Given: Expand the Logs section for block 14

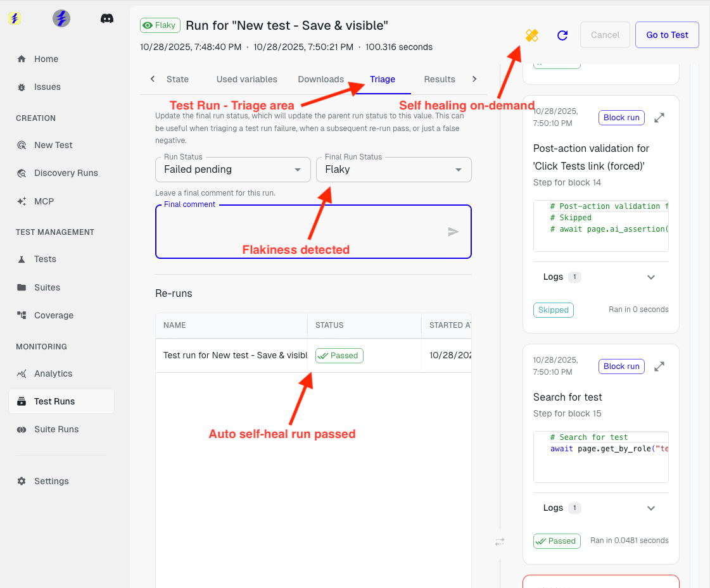Looking at the screenshot, I should click(651, 277).
